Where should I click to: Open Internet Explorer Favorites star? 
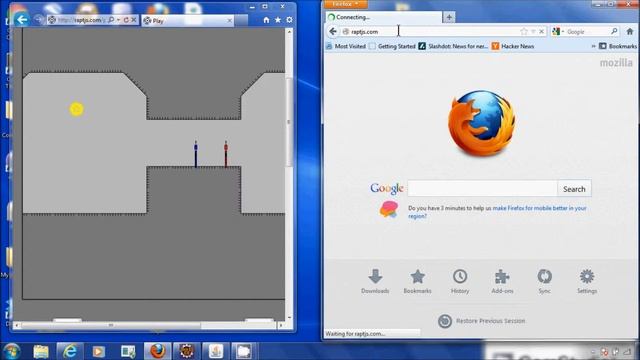click(278, 20)
